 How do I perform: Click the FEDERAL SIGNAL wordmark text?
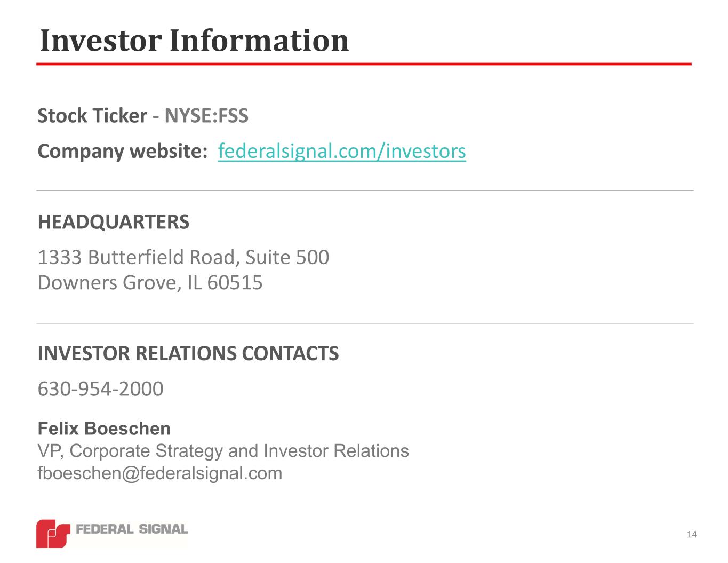(x=132, y=529)
